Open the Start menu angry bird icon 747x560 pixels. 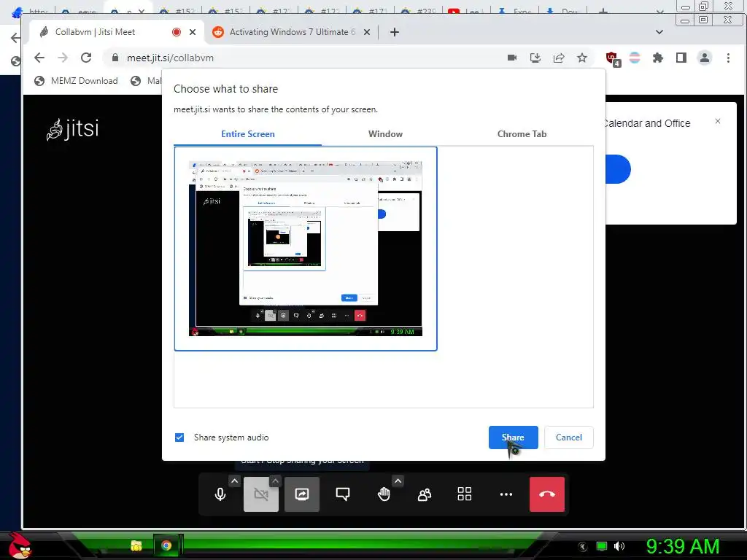coord(20,545)
